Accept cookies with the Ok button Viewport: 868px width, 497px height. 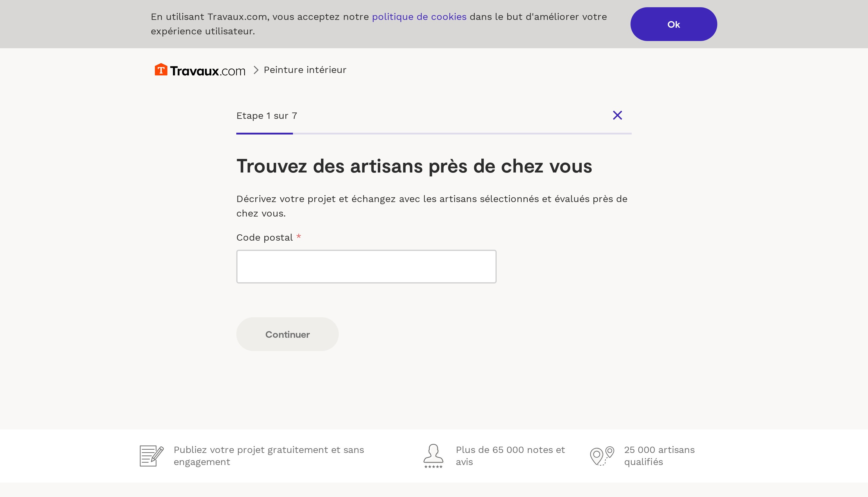click(673, 24)
